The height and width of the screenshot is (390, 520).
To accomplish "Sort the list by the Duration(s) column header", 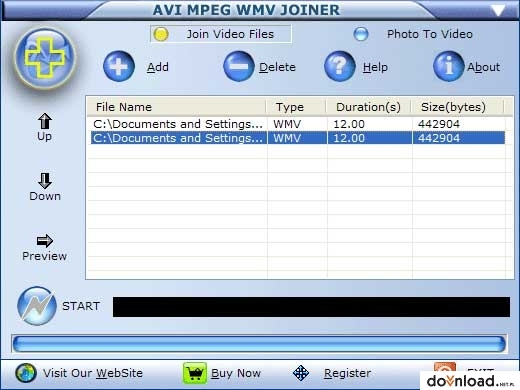I will tap(368, 107).
